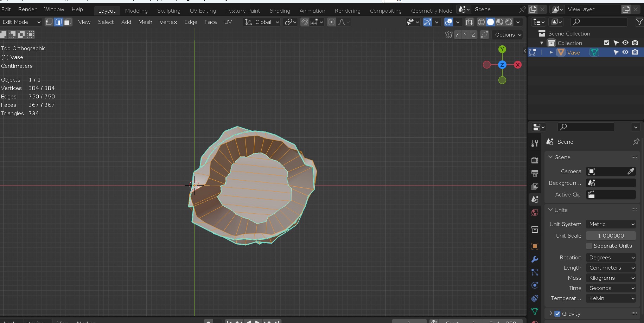Open the Modifiers properties tab
Screen dimensions: 644x323
(x=535, y=259)
